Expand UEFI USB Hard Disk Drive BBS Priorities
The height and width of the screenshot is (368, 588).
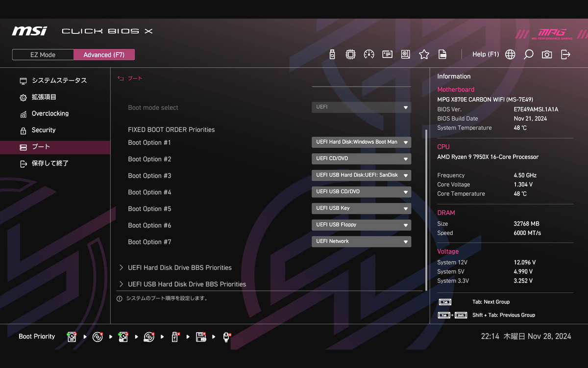pyautogui.click(x=182, y=284)
